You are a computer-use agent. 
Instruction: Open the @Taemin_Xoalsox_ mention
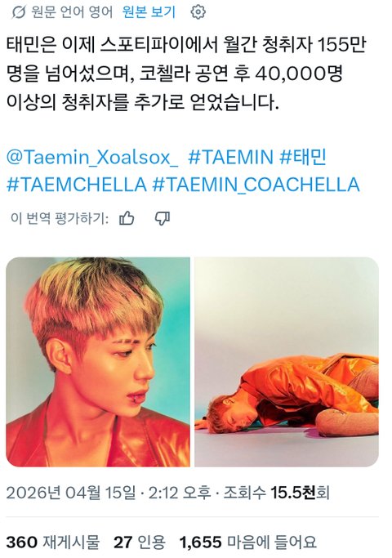[x=92, y=158]
